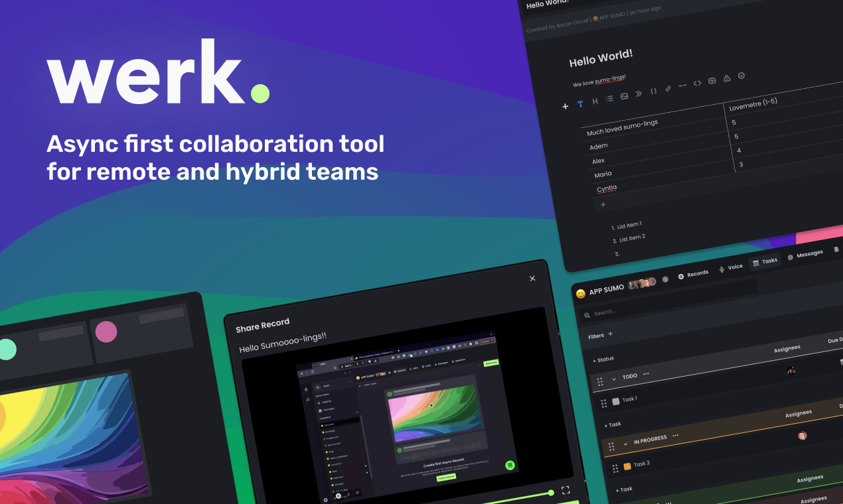Click the pink avatar circle in left window
The image size is (843, 504).
[x=106, y=332]
